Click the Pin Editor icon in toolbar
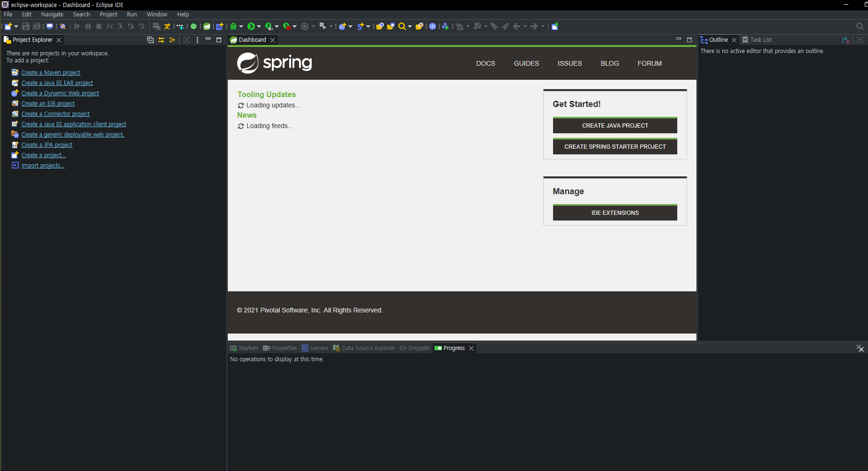868x471 pixels. click(554, 26)
